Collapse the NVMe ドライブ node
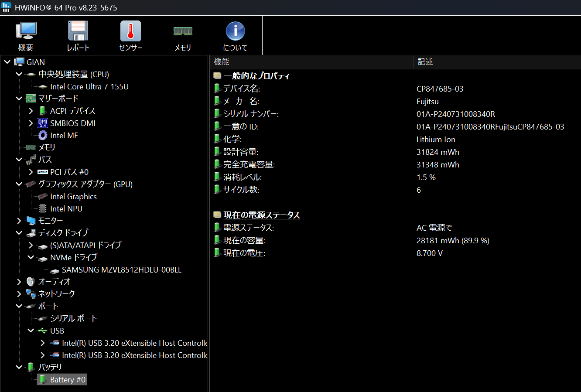The image size is (581, 392). coord(31,257)
